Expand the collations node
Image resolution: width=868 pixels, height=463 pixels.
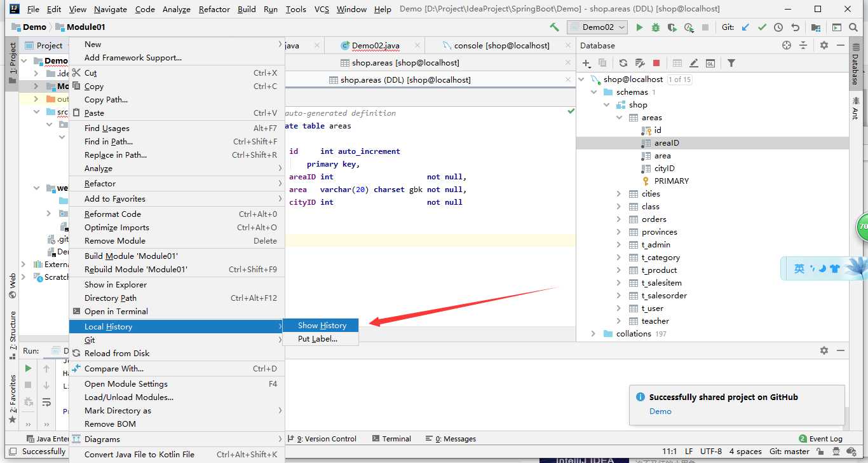click(593, 334)
